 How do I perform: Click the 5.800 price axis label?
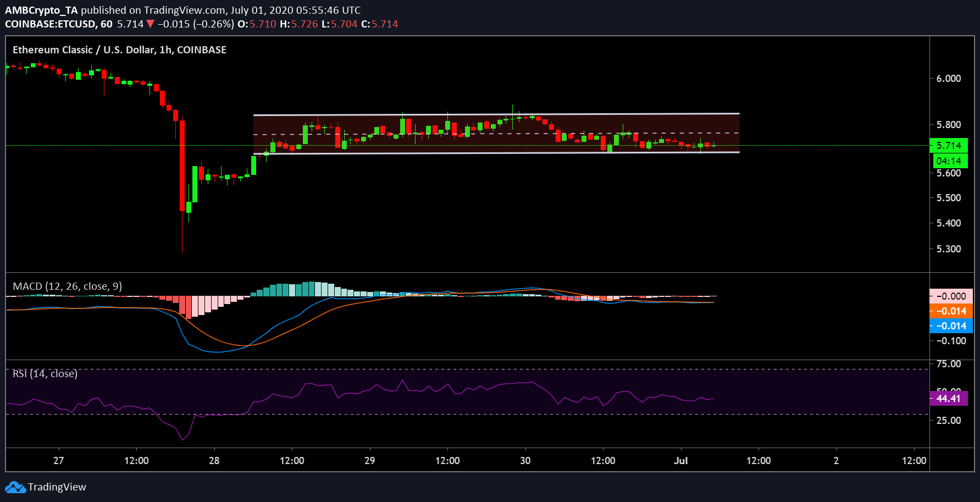[949, 125]
